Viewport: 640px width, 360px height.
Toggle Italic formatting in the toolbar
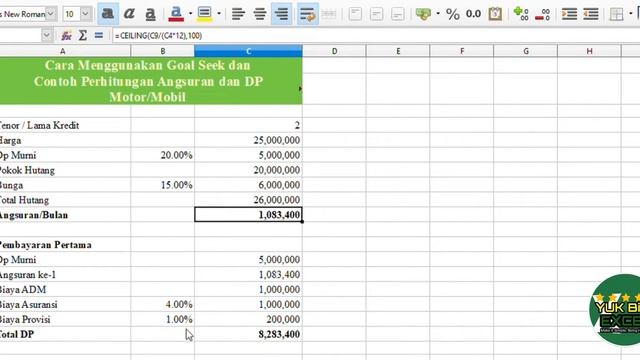coord(129,14)
